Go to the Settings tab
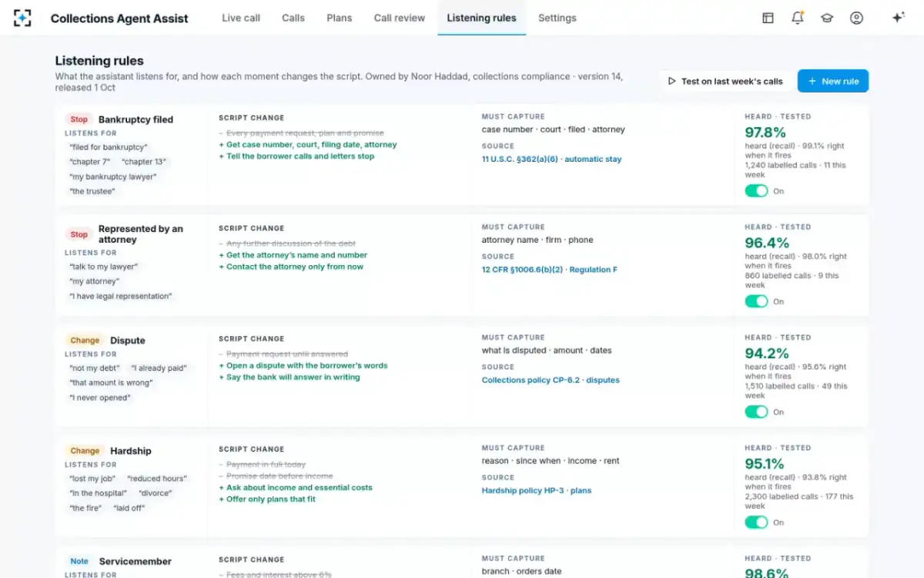This screenshot has height=578, width=924. click(x=557, y=18)
